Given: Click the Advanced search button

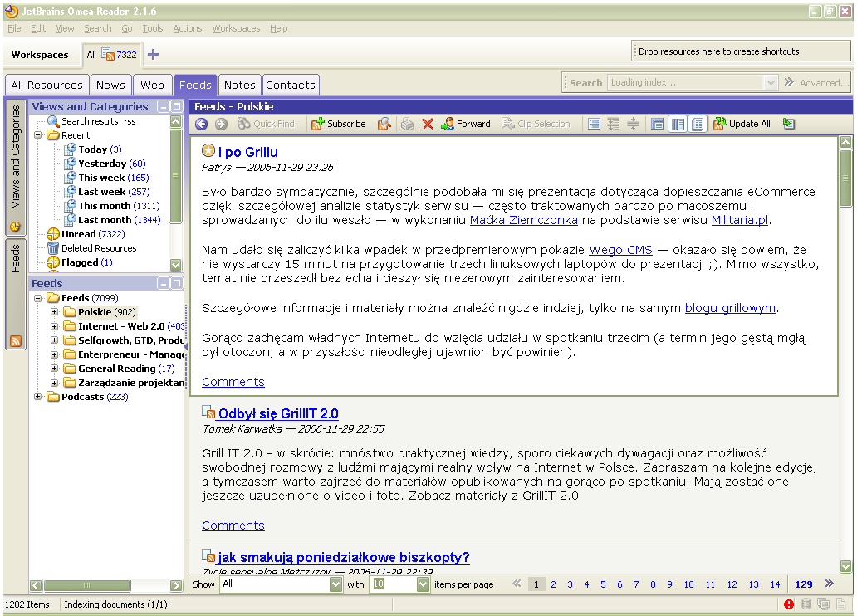Looking at the screenshot, I should click(825, 83).
